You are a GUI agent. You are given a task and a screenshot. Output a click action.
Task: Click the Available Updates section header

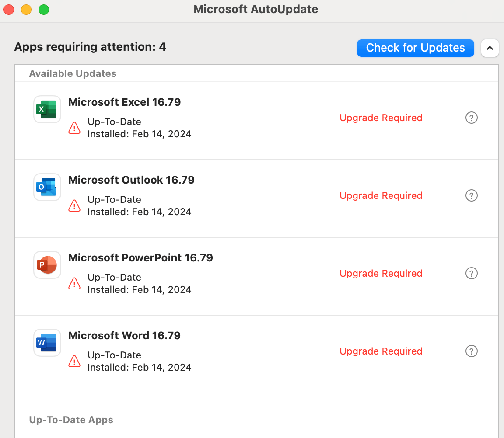click(73, 73)
